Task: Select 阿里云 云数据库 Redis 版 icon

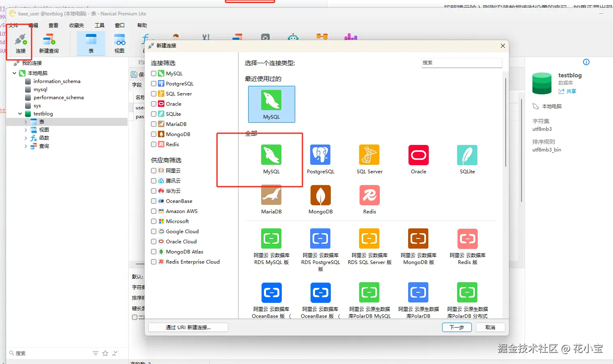Action: click(467, 238)
